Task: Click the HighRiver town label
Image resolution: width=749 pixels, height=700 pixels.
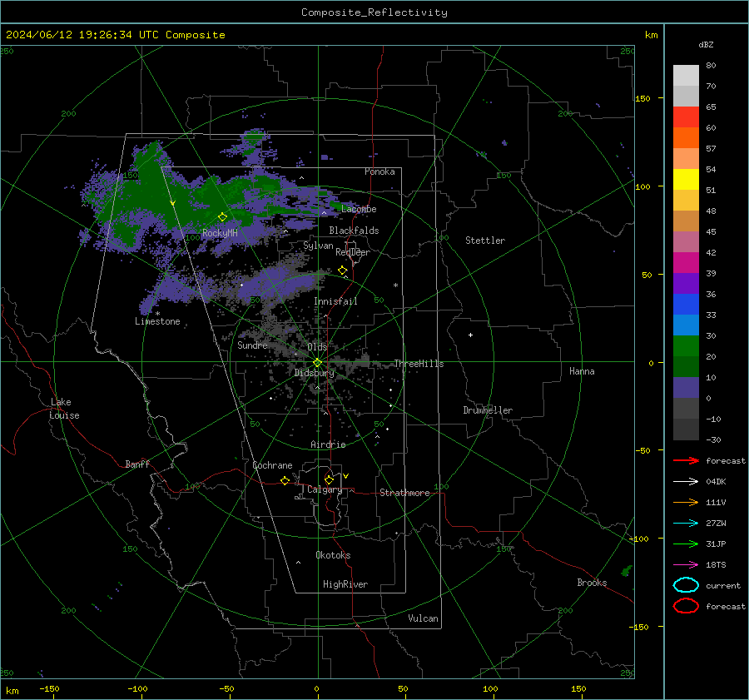Action: [x=345, y=584]
